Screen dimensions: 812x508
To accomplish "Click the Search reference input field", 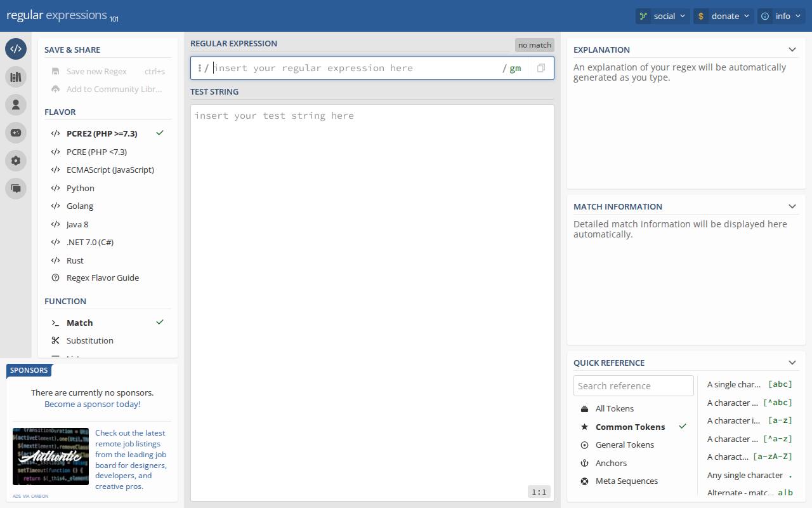I will pyautogui.click(x=633, y=385).
